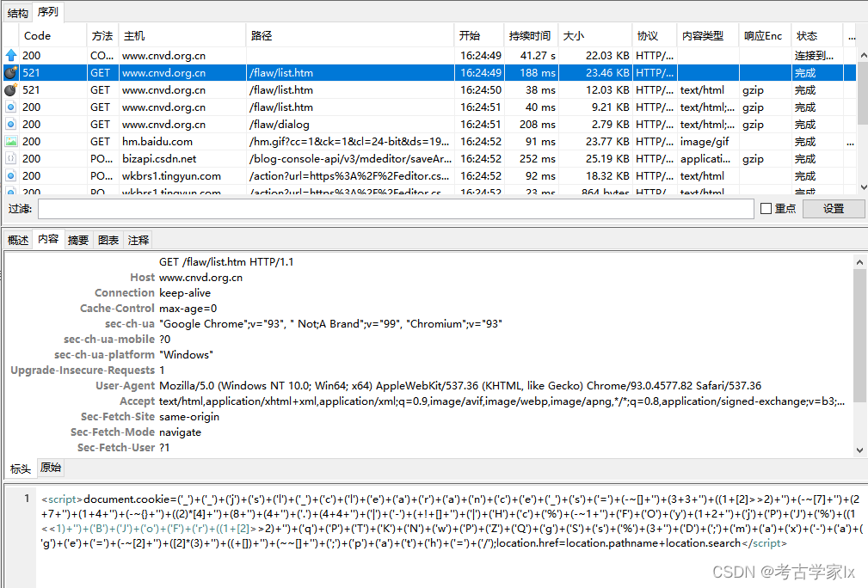Viewport: 868px width, 588px height.
Task: Click the User-Agent header value
Action: [x=460, y=385]
